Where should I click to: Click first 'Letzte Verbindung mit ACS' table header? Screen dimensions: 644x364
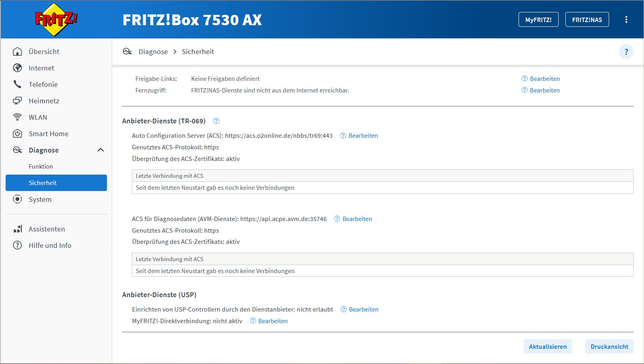[x=382, y=176]
